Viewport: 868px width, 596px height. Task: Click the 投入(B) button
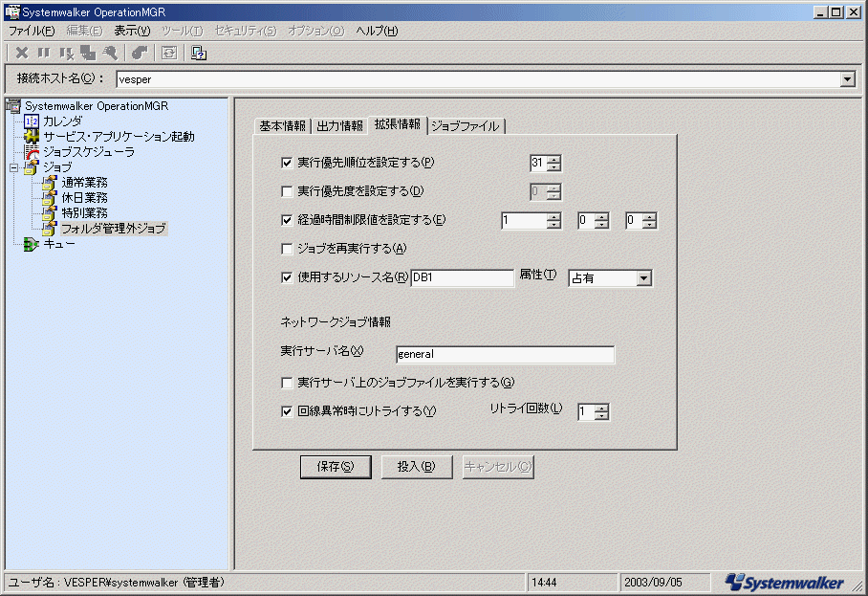pos(416,467)
